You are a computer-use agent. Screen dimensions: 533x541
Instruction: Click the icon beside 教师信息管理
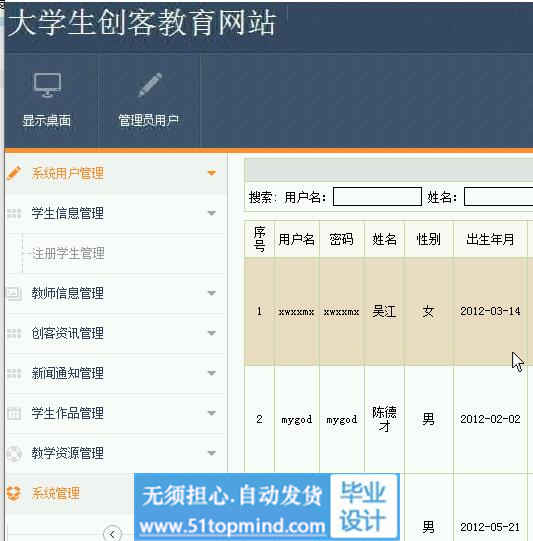14,293
